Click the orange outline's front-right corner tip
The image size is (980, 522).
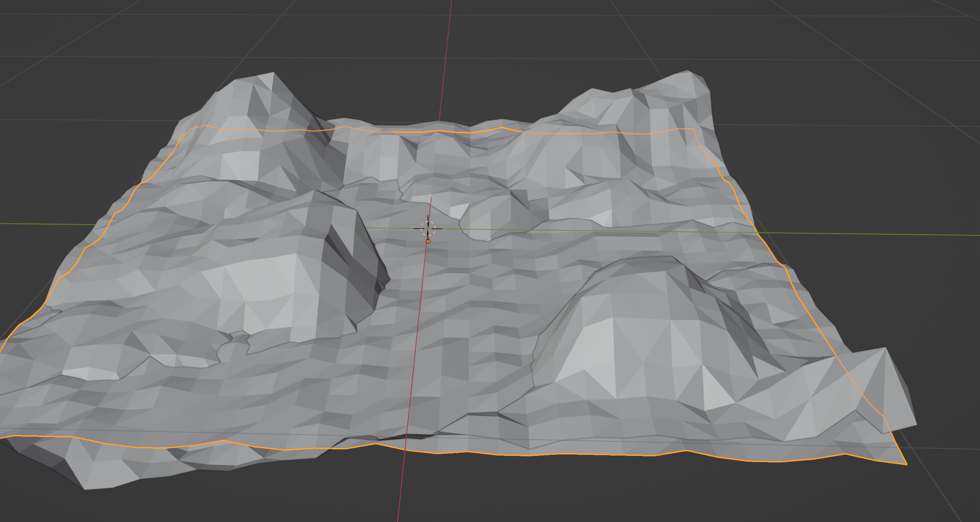tap(906, 464)
